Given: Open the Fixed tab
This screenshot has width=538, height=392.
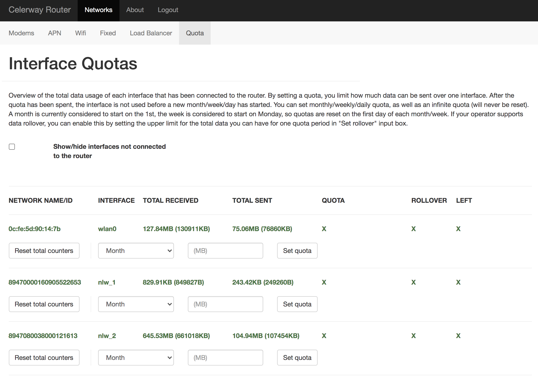Looking at the screenshot, I should point(108,33).
